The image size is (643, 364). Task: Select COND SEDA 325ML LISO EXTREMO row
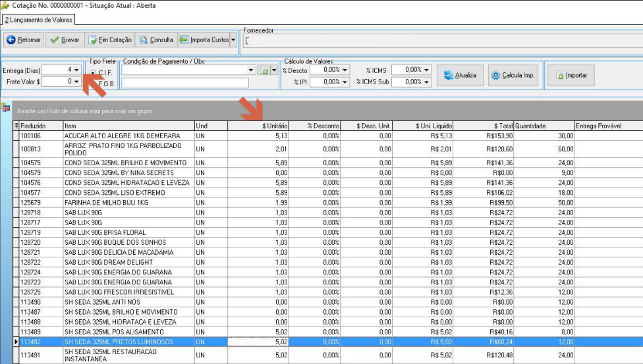(x=327, y=193)
